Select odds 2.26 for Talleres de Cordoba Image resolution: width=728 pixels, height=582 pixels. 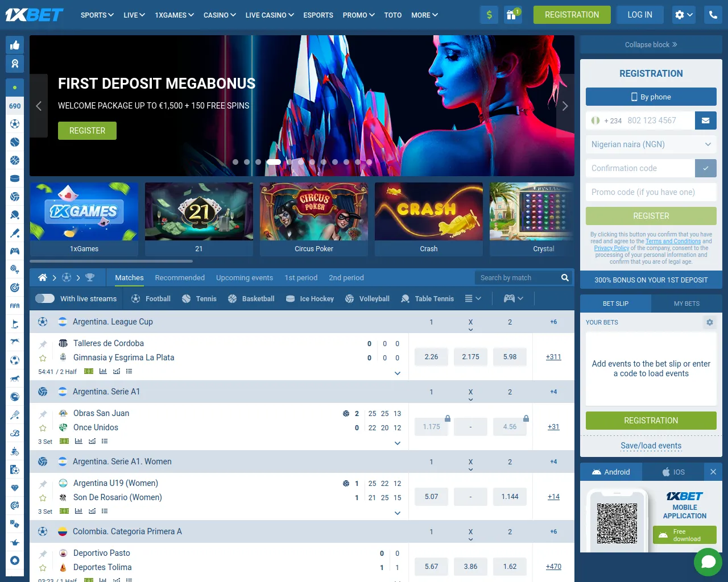431,357
